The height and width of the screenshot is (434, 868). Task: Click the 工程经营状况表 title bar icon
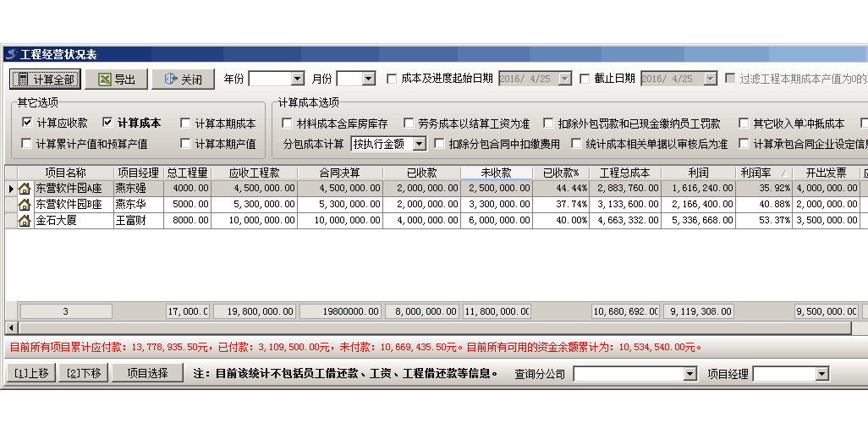(x=11, y=55)
